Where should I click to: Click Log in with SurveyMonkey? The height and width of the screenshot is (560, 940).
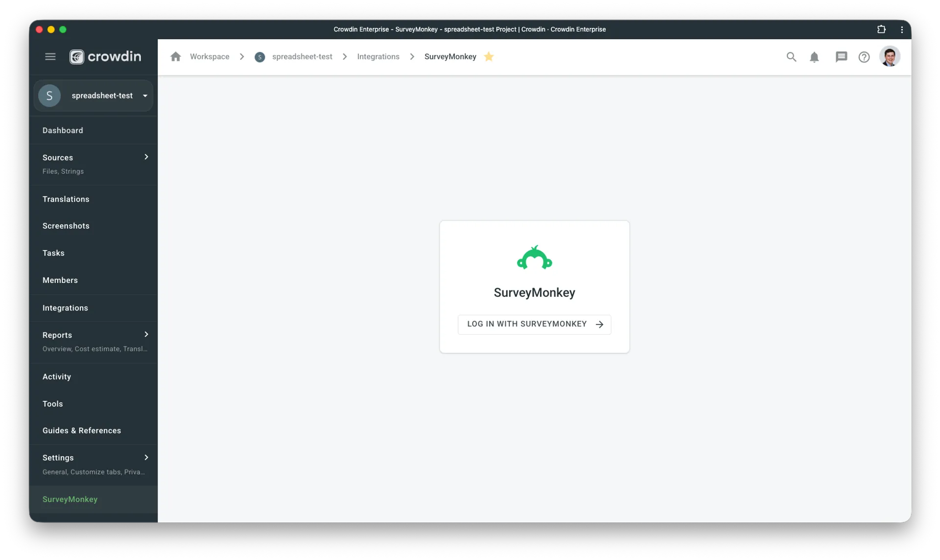(534, 324)
